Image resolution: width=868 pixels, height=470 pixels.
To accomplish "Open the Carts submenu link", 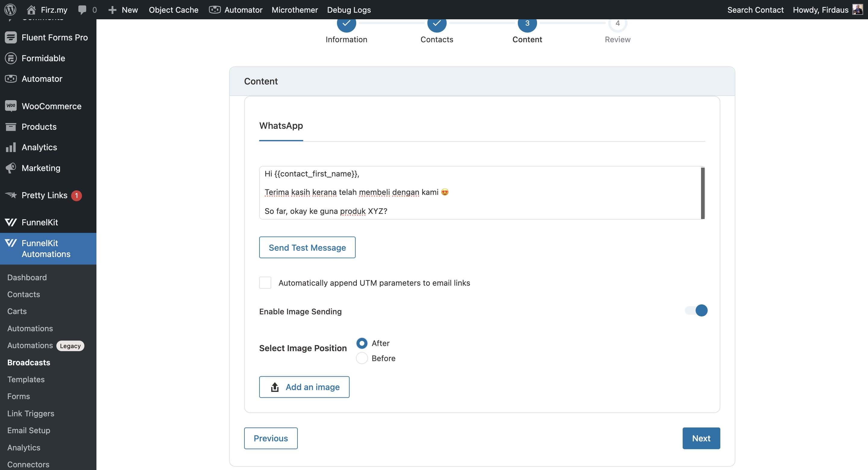I will coord(17,311).
